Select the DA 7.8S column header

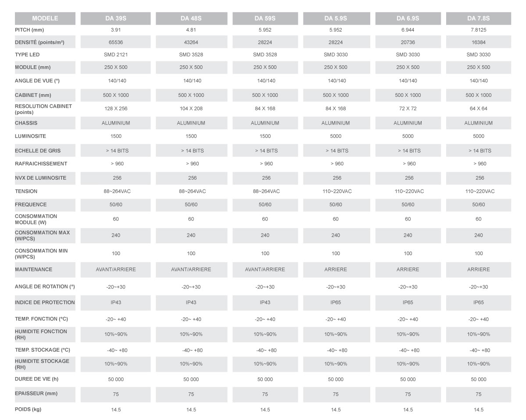pos(479,18)
